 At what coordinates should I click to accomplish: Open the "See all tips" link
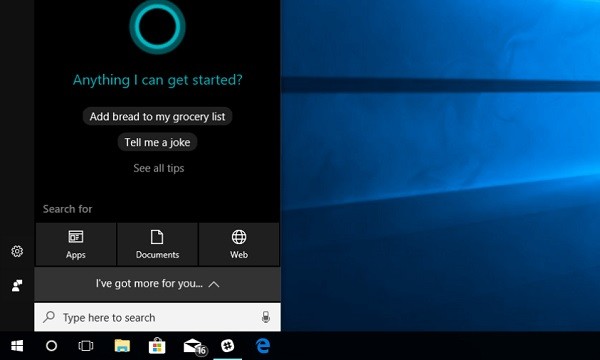(159, 168)
